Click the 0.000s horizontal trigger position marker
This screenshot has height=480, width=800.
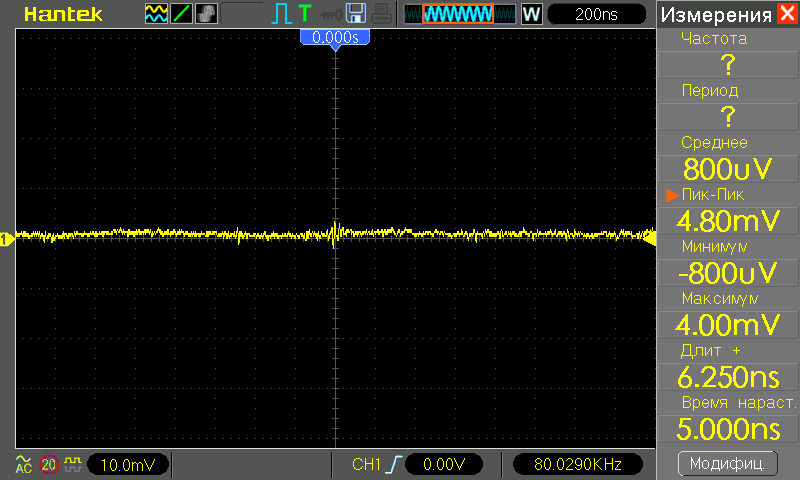(x=335, y=37)
